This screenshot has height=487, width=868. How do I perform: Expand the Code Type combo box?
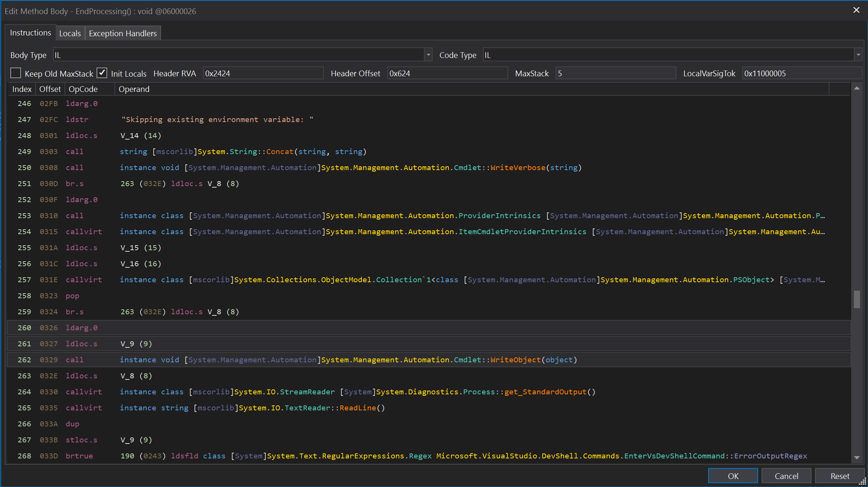pyautogui.click(x=858, y=55)
